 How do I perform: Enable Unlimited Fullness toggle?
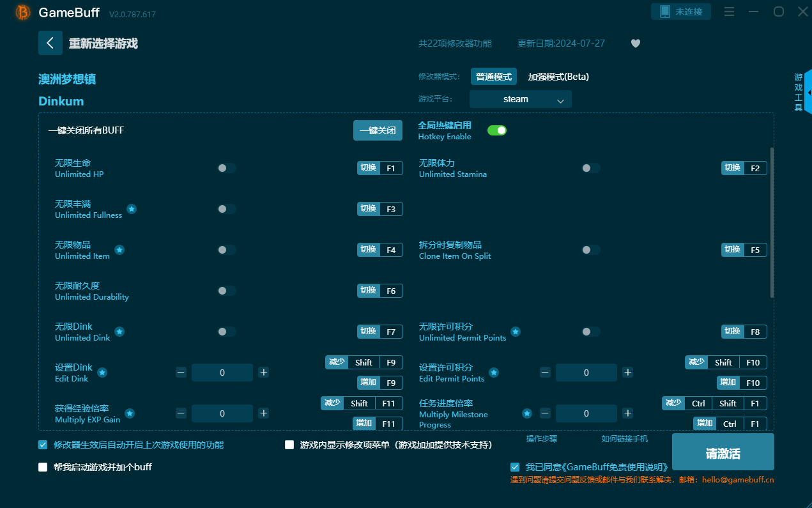pos(226,209)
